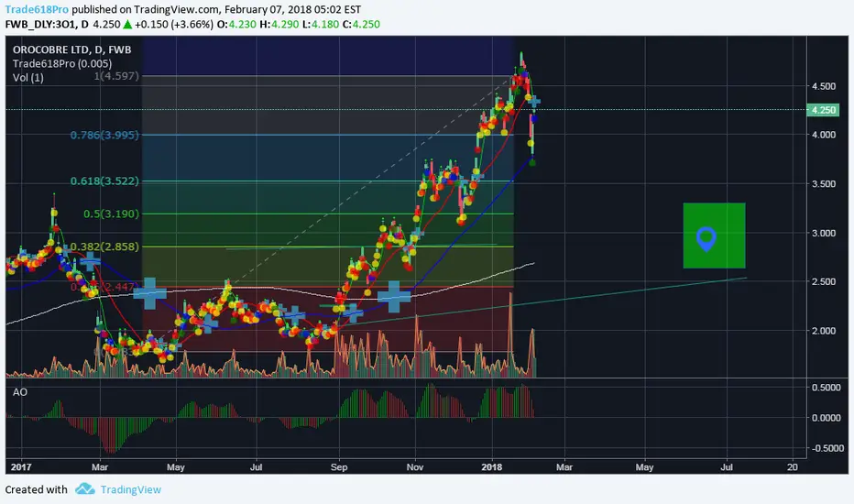Click the 0.382(2.858) Fibonacci level label

pos(104,247)
